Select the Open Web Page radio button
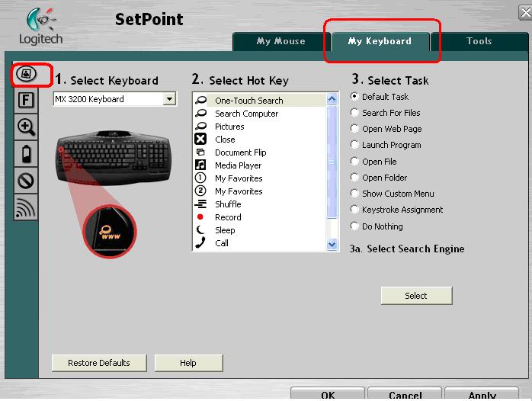Image resolution: width=532 pixels, height=401 pixels. click(x=354, y=129)
